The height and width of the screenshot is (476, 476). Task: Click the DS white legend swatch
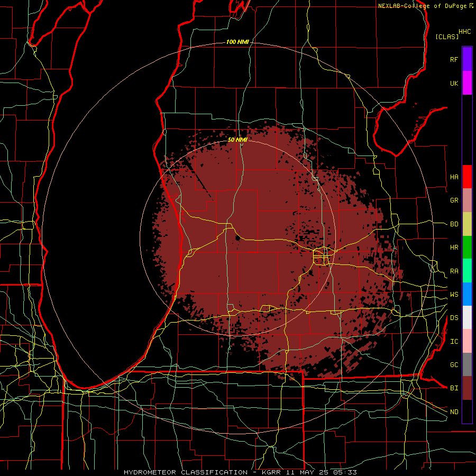pos(467,317)
